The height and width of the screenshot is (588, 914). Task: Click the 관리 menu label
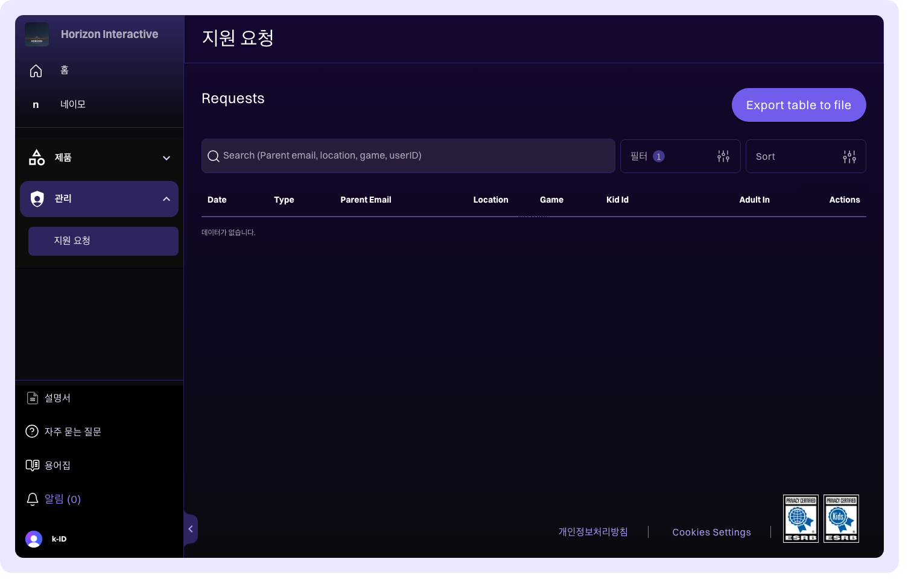(x=63, y=198)
